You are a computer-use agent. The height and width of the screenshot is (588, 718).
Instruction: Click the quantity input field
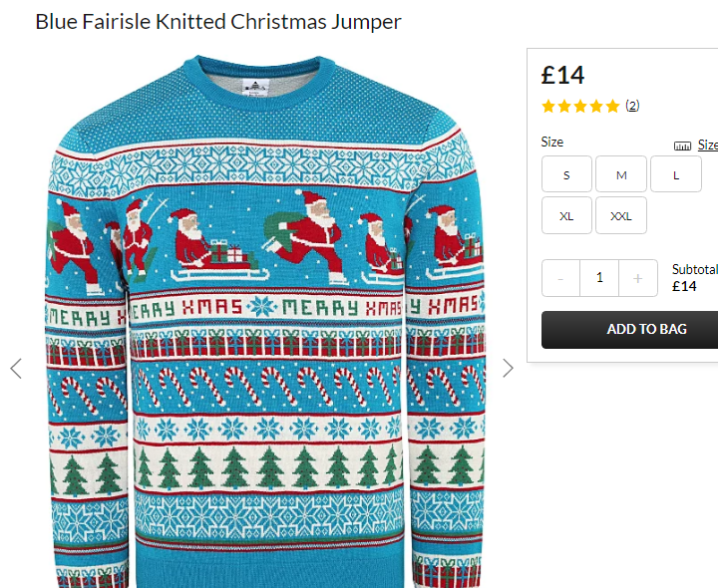click(599, 278)
